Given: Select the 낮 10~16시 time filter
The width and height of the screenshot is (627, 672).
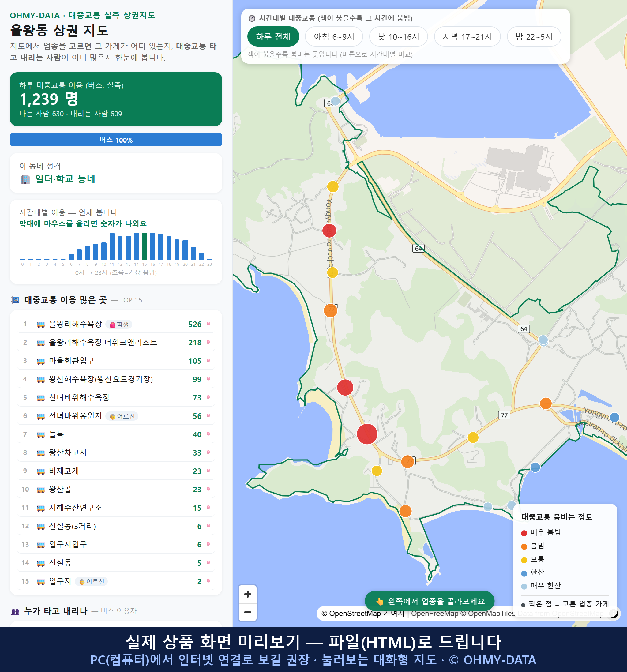Looking at the screenshot, I should 398,36.
